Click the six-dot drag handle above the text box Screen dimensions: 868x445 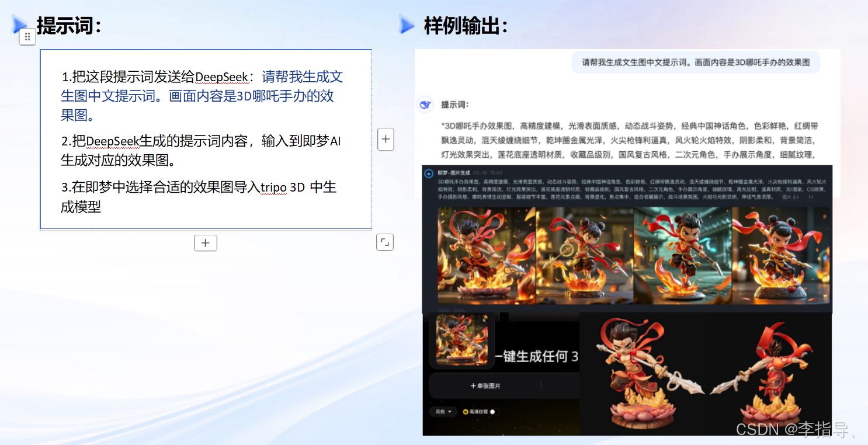click(x=27, y=36)
